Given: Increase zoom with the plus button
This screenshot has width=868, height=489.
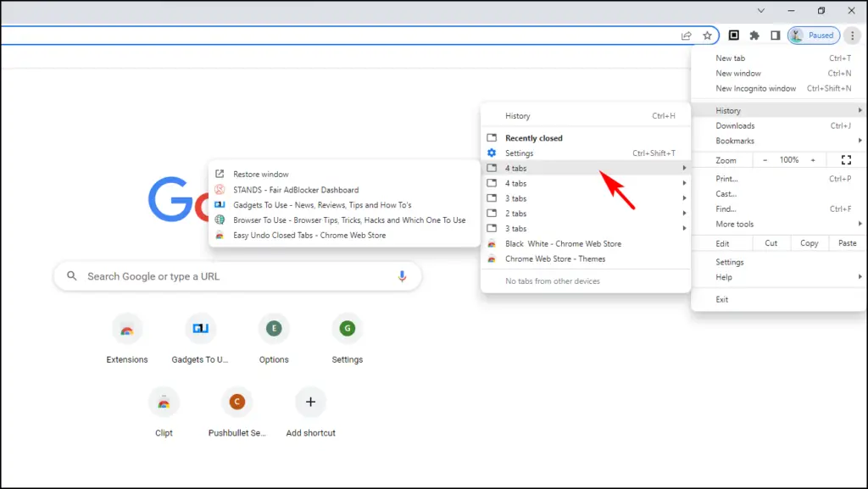Looking at the screenshot, I should pos(813,160).
